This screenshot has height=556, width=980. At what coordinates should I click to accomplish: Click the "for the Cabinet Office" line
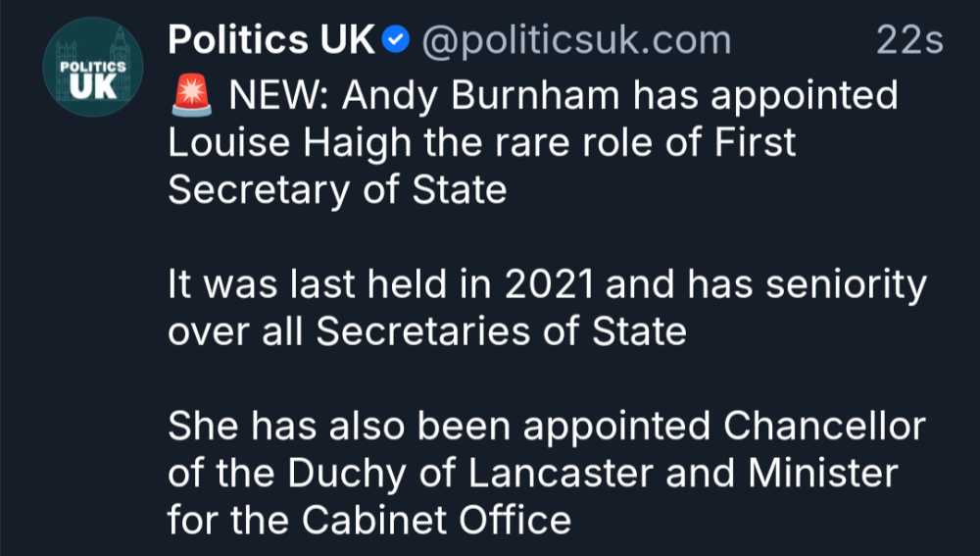pyautogui.click(x=369, y=521)
